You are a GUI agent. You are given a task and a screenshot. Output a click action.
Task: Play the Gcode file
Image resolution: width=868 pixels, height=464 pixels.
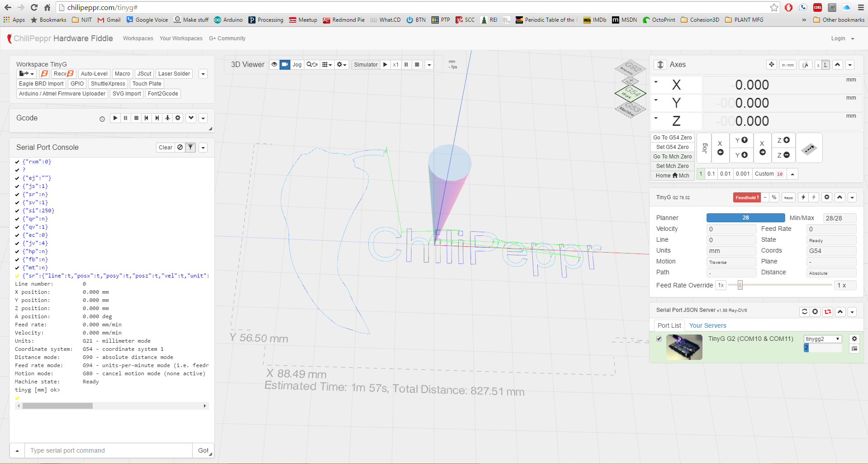[x=115, y=118]
